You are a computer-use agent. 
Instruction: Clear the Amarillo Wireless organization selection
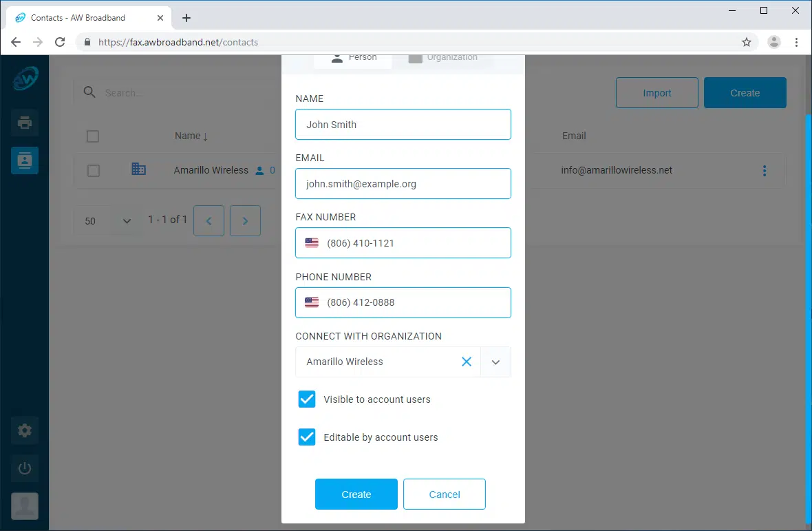coord(467,362)
